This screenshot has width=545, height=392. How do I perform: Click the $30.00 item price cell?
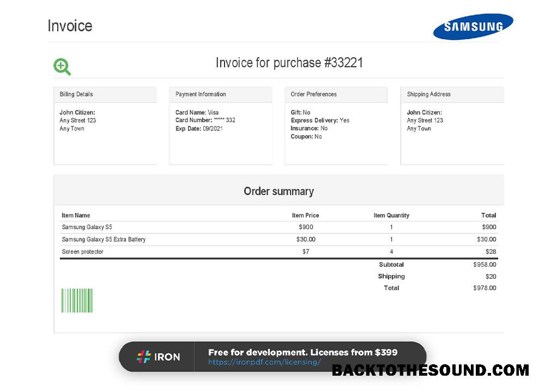(x=306, y=240)
